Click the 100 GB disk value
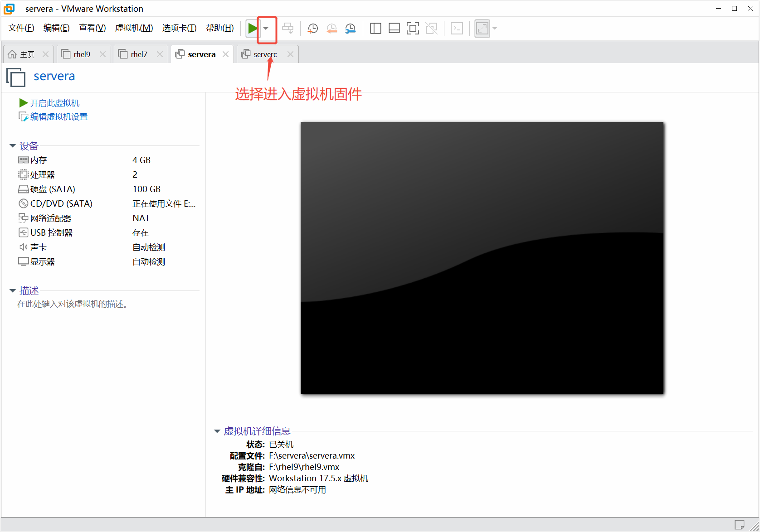 coord(146,189)
